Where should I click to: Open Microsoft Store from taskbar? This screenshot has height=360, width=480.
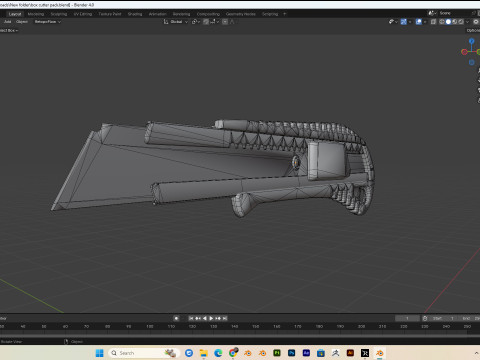(321, 353)
